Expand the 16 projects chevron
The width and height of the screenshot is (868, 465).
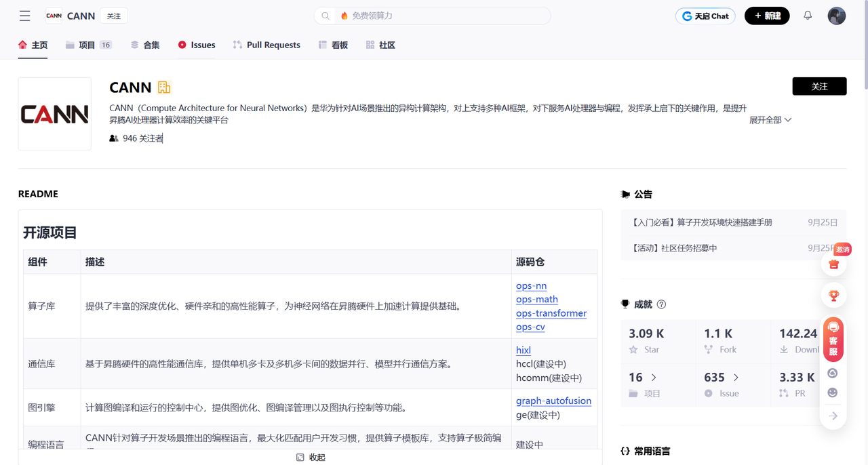point(654,377)
